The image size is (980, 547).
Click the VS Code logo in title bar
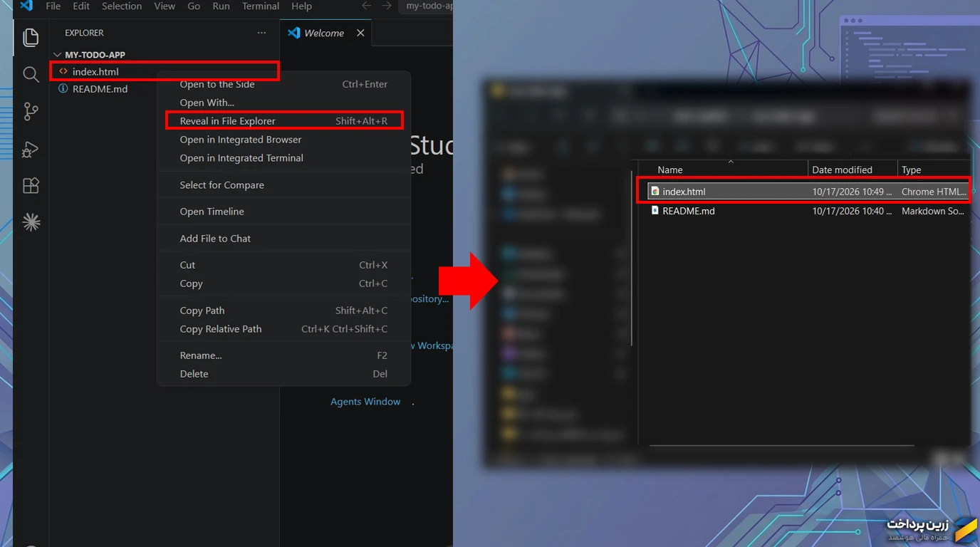pyautogui.click(x=26, y=6)
